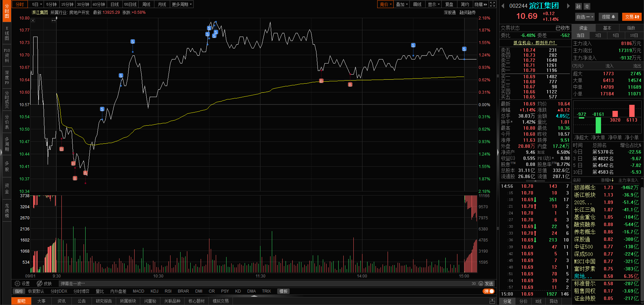The height and width of the screenshot is (305, 644).
Task: Expand 隐藏 hide-panel arrows
Action: pos(481,4)
